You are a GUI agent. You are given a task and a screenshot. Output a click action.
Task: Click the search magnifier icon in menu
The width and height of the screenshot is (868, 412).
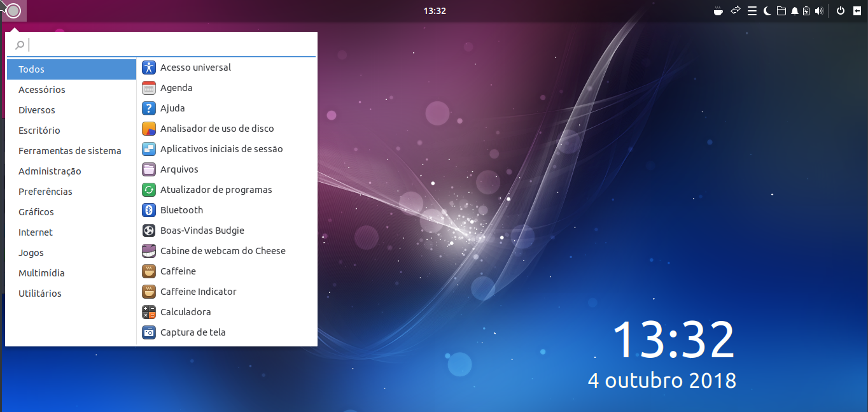(x=20, y=45)
